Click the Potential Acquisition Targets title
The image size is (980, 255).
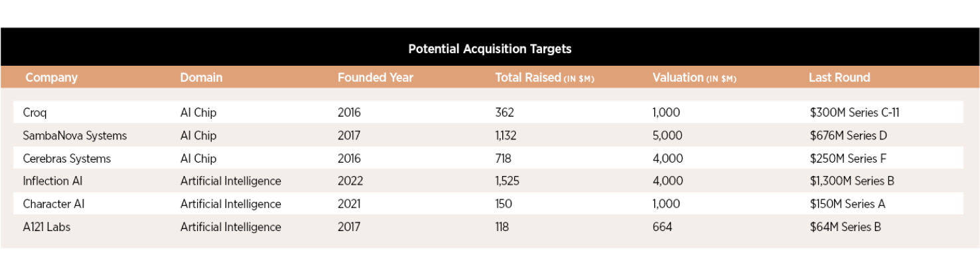pyautogui.click(x=490, y=49)
